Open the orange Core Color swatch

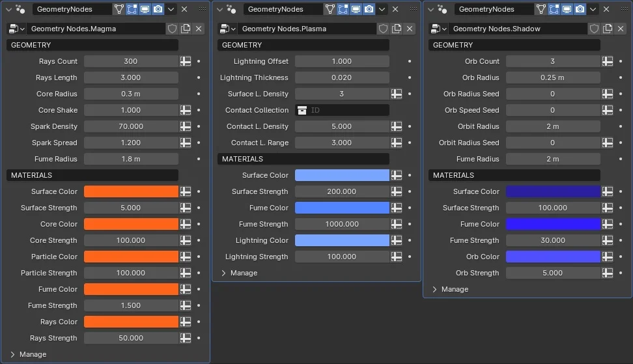point(131,224)
